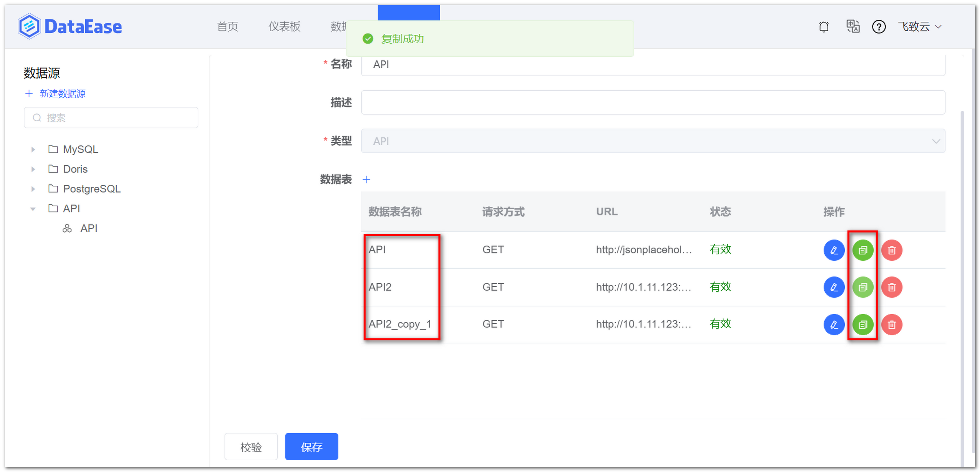Copy the API data table row
This screenshot has width=980, height=472.
862,250
